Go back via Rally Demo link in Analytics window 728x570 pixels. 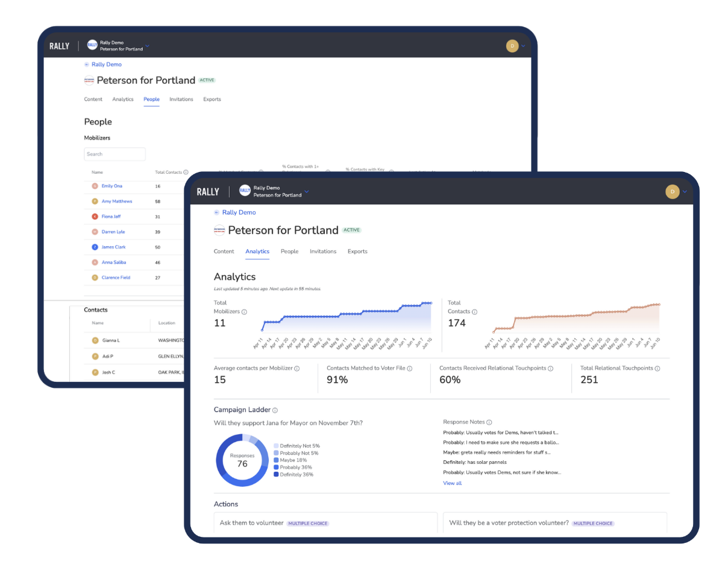click(239, 212)
